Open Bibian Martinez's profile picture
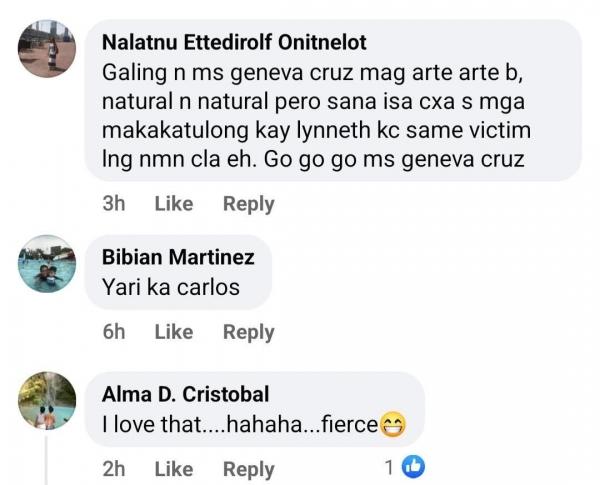600x485 pixels. point(47,263)
